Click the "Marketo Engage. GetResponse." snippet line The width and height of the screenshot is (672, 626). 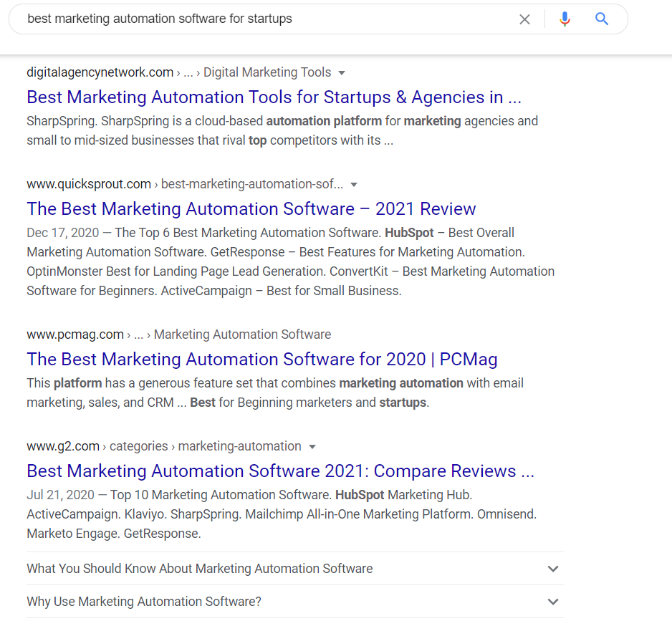point(114,534)
